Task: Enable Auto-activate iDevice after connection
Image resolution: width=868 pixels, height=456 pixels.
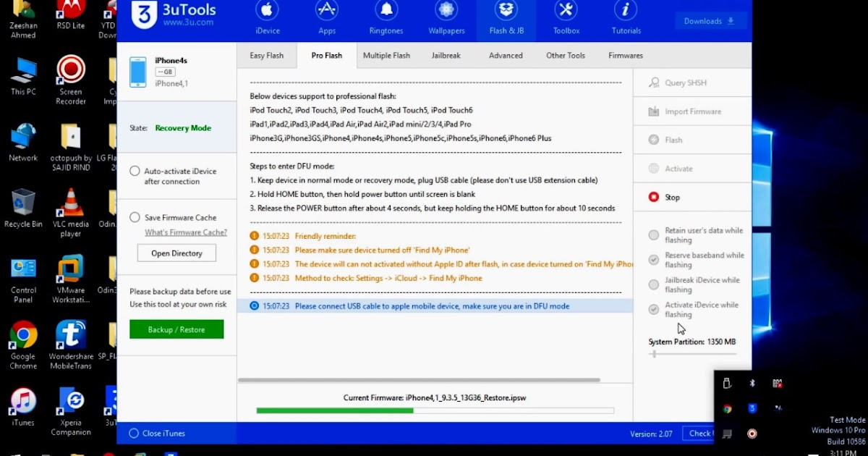Action: coord(135,172)
